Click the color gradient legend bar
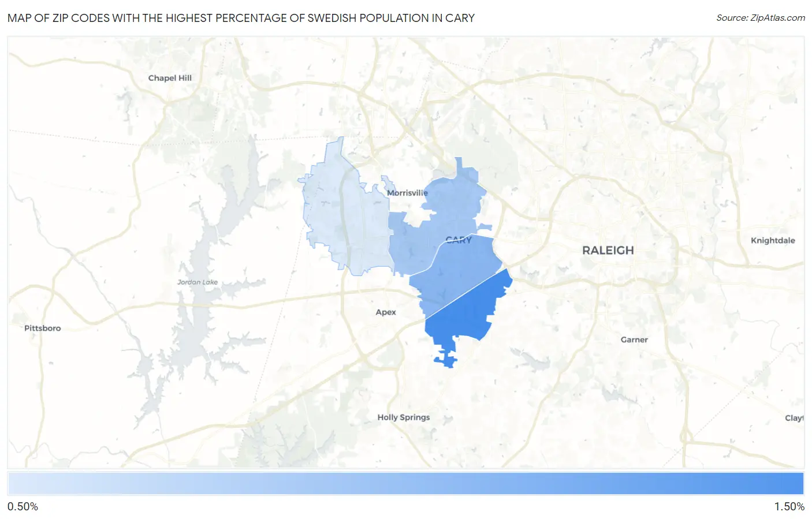The height and width of the screenshot is (519, 812). click(405, 484)
